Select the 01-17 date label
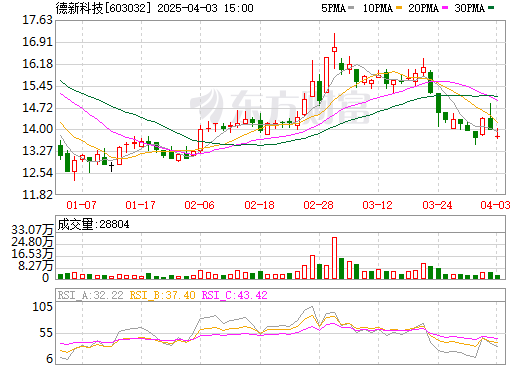This screenshot has width=520, height=365. [141, 205]
